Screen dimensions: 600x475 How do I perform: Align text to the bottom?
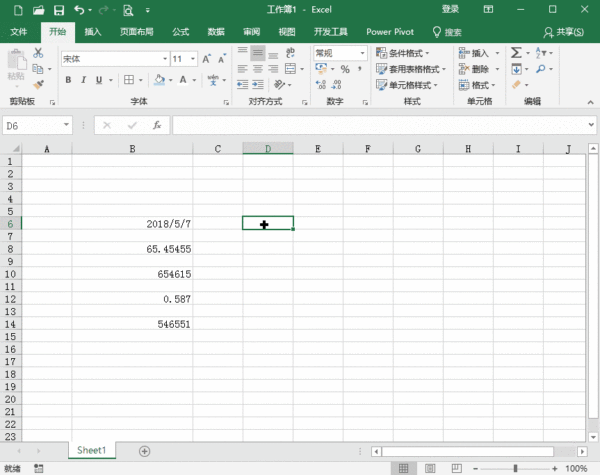[x=273, y=53]
